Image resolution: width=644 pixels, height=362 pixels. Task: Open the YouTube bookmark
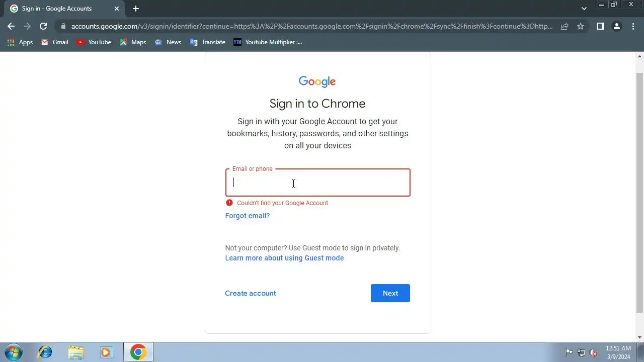click(94, 42)
